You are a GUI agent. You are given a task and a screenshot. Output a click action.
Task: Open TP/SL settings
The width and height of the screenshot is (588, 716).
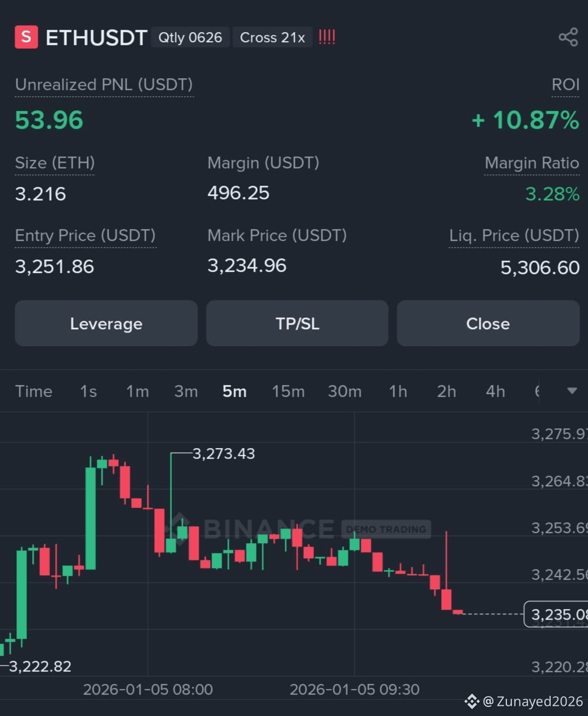(x=297, y=323)
